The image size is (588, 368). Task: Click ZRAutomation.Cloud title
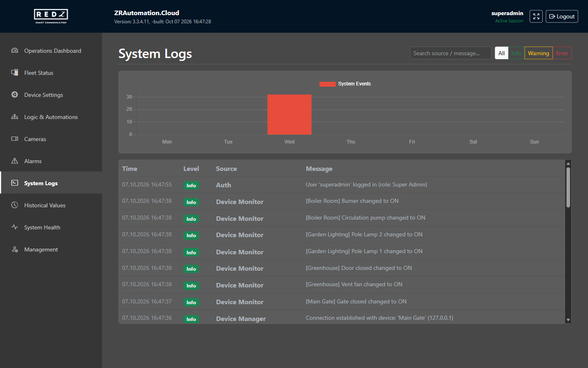coord(147,13)
